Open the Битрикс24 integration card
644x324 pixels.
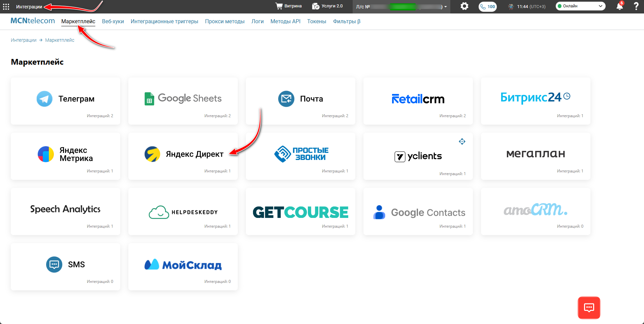point(536,101)
